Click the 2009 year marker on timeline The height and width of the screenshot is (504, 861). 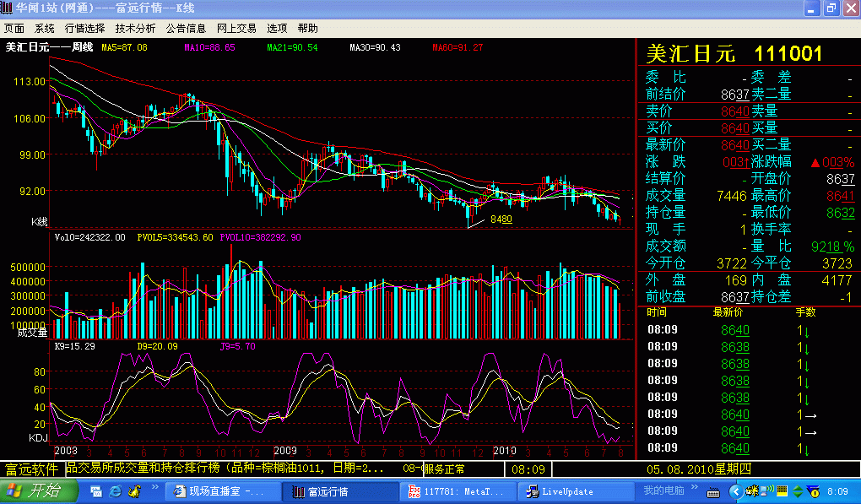(285, 451)
